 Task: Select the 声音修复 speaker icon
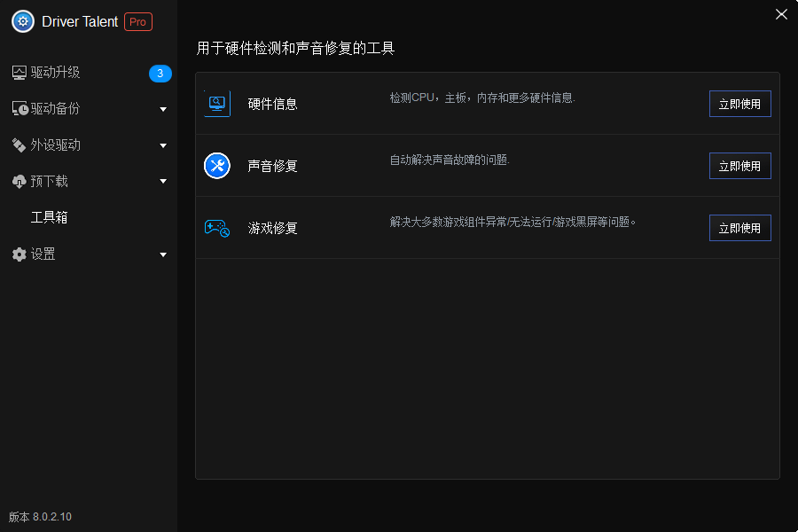216,165
